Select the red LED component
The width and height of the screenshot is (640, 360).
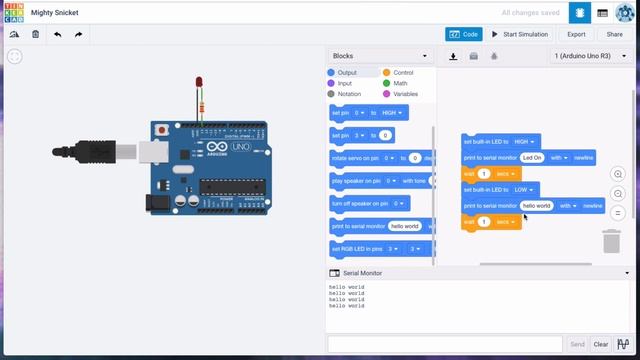199,82
